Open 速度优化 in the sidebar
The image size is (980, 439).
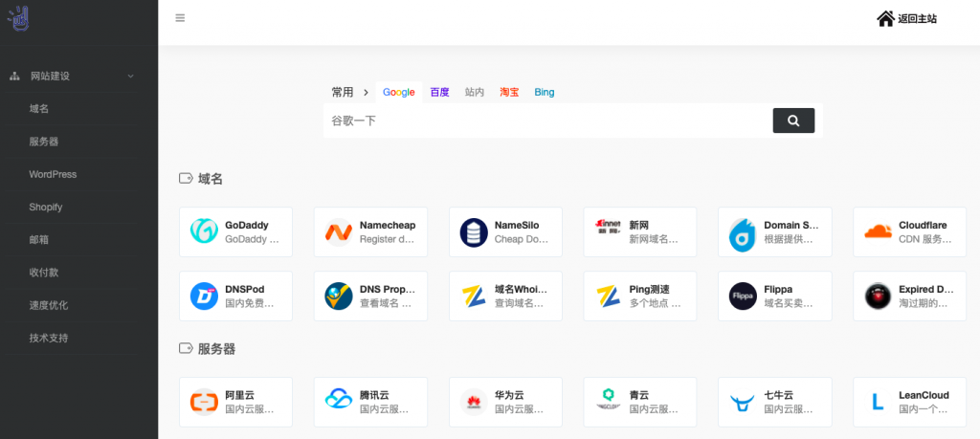49,305
